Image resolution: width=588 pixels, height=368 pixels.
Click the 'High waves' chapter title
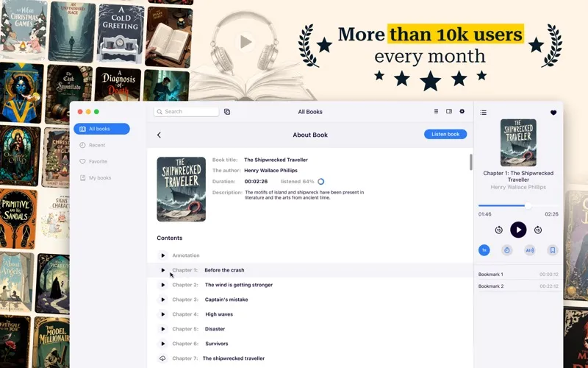pos(219,314)
